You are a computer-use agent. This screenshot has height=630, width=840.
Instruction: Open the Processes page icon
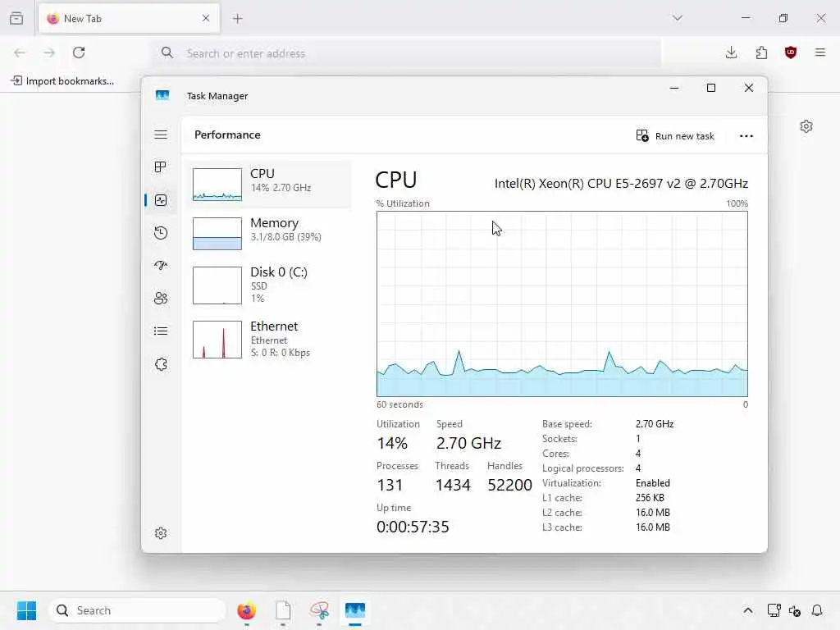[x=161, y=167]
